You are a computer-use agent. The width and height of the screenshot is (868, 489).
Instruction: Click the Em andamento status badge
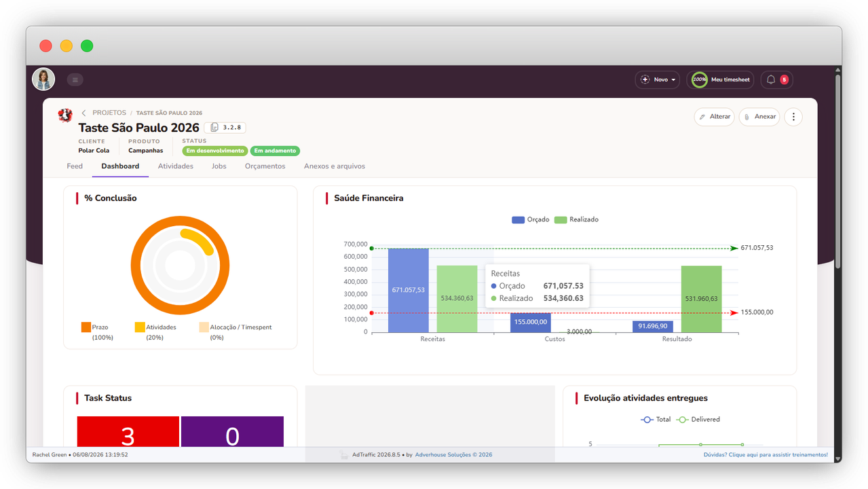click(275, 151)
